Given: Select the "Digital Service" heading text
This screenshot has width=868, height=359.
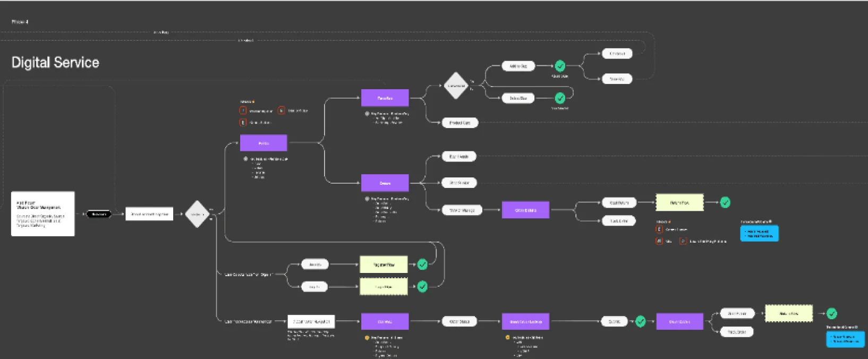Looking at the screenshot, I should (x=55, y=63).
